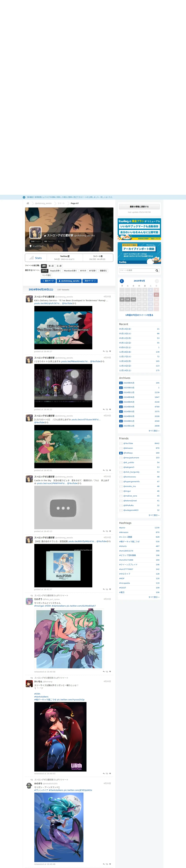
Task: Select the 通常 sort order option
Action: [x=44, y=266]
